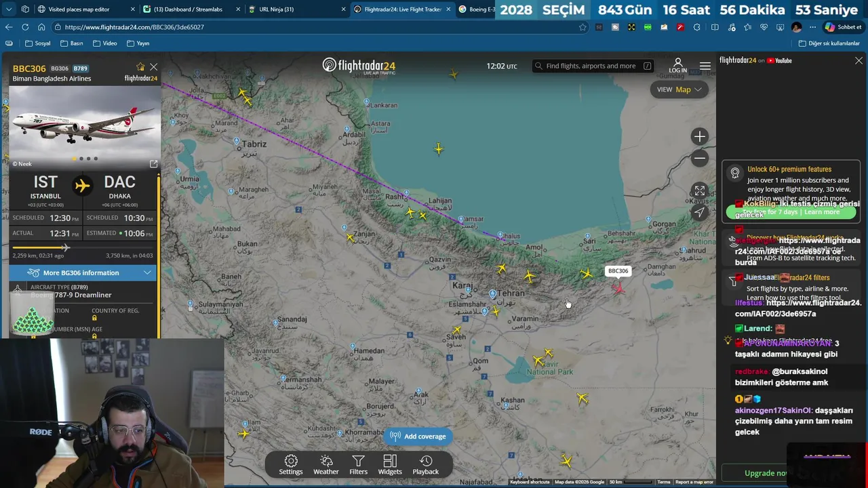This screenshot has width=868, height=488.
Task: Zoom out on the map with minus button
Action: pos(699,158)
